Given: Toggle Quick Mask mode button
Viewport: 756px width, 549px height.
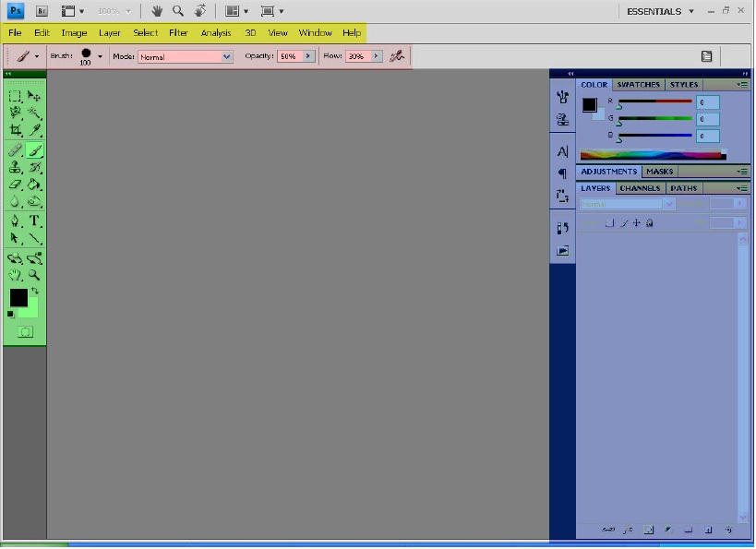Looking at the screenshot, I should coord(25,332).
